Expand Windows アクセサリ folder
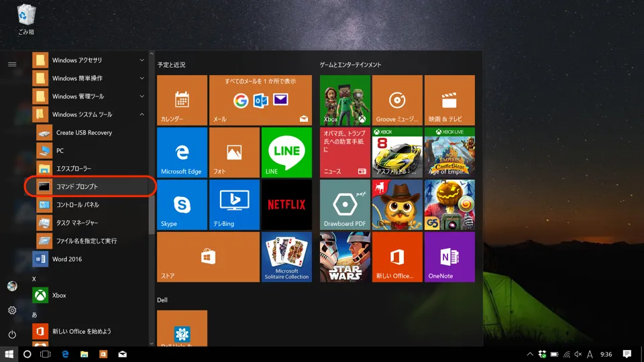Image resolution: width=644 pixels, height=362 pixels. pos(89,60)
